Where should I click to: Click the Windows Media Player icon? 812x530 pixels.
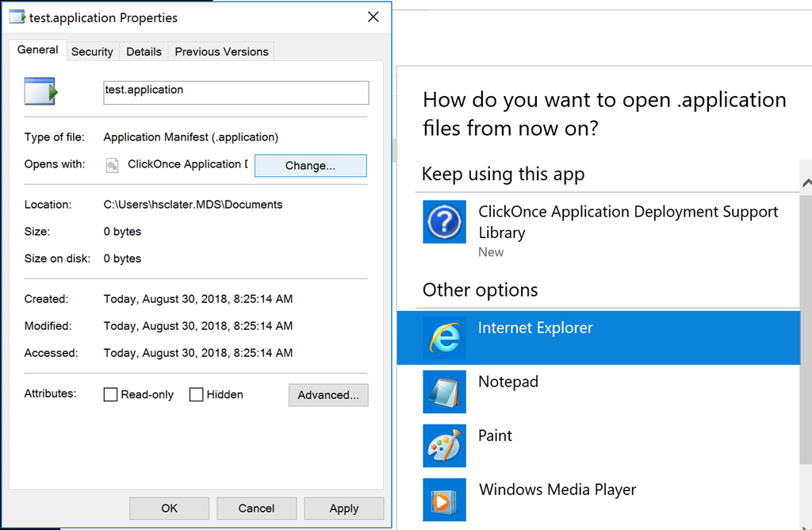tap(444, 499)
